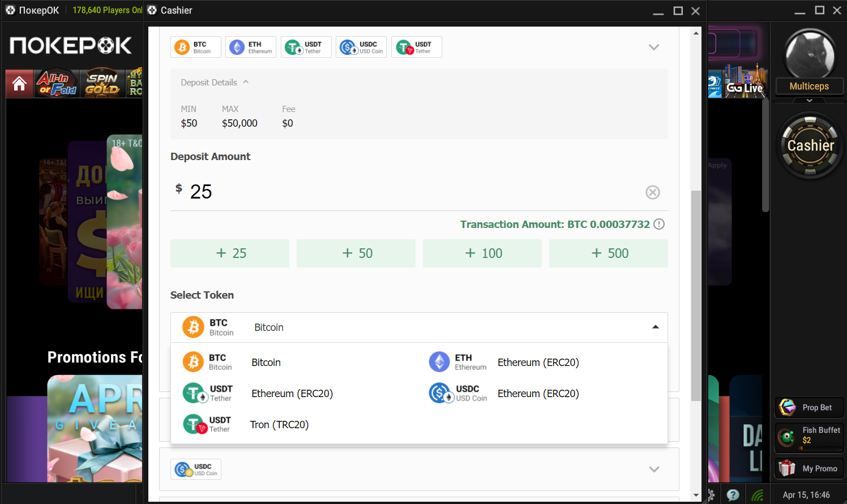Open the All-In or Fold game icon
847x504 pixels.
56,84
